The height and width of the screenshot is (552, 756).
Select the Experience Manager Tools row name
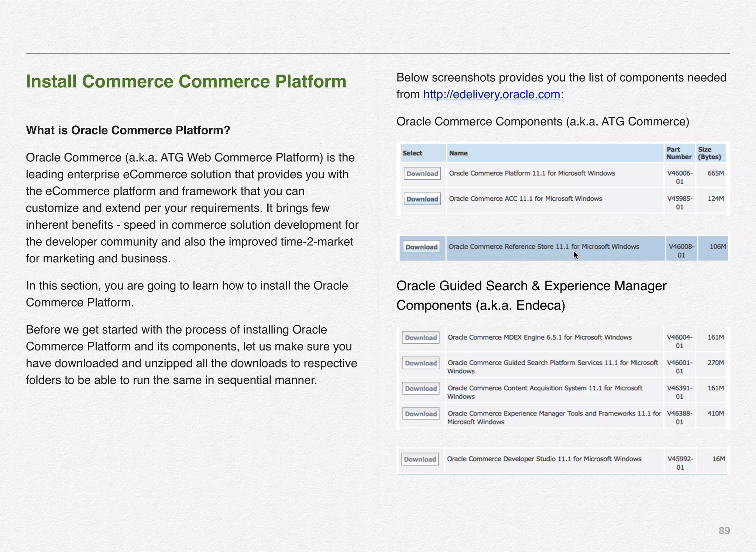click(x=554, y=418)
